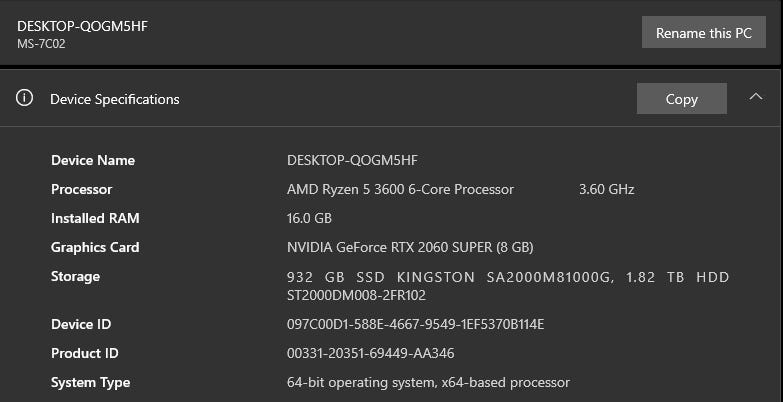Screen dimensions: 783x402
Task: Collapse the Device Specifications section
Action: pyautogui.click(x=756, y=97)
